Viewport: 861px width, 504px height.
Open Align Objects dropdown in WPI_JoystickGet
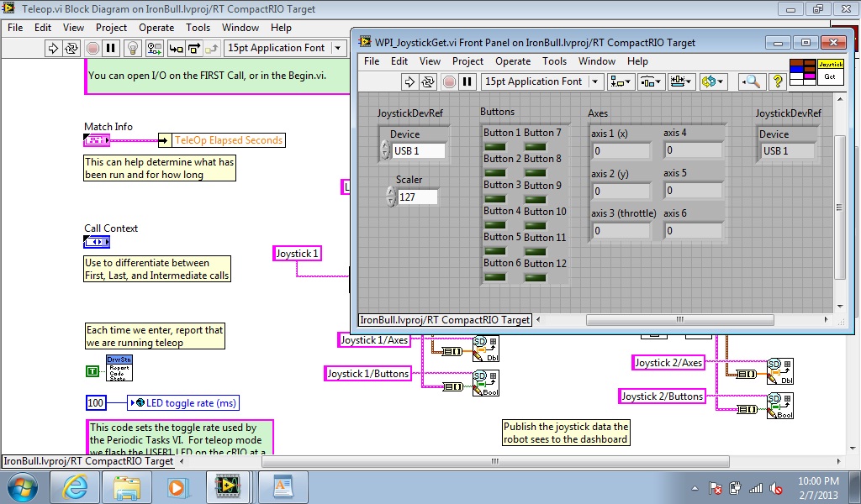pyautogui.click(x=621, y=81)
